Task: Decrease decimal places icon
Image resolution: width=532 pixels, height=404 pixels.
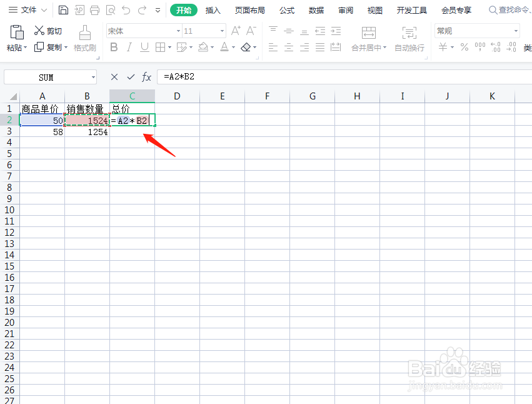Action: (x=511, y=47)
